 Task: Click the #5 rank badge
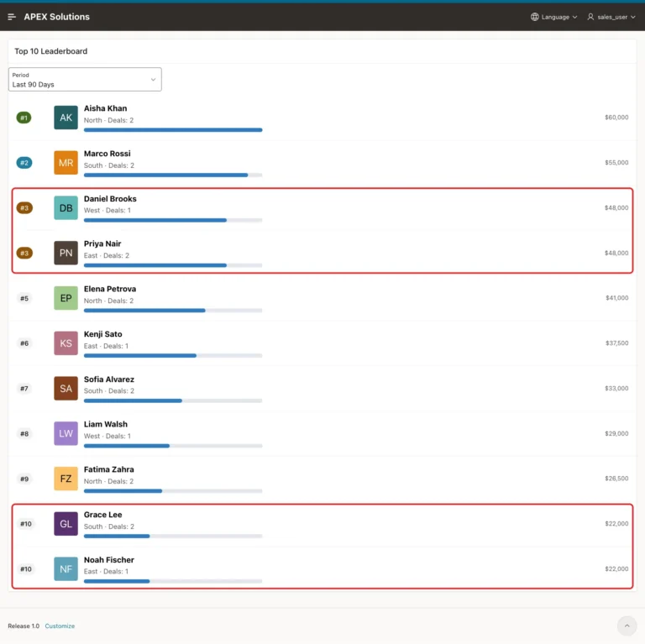(24, 298)
